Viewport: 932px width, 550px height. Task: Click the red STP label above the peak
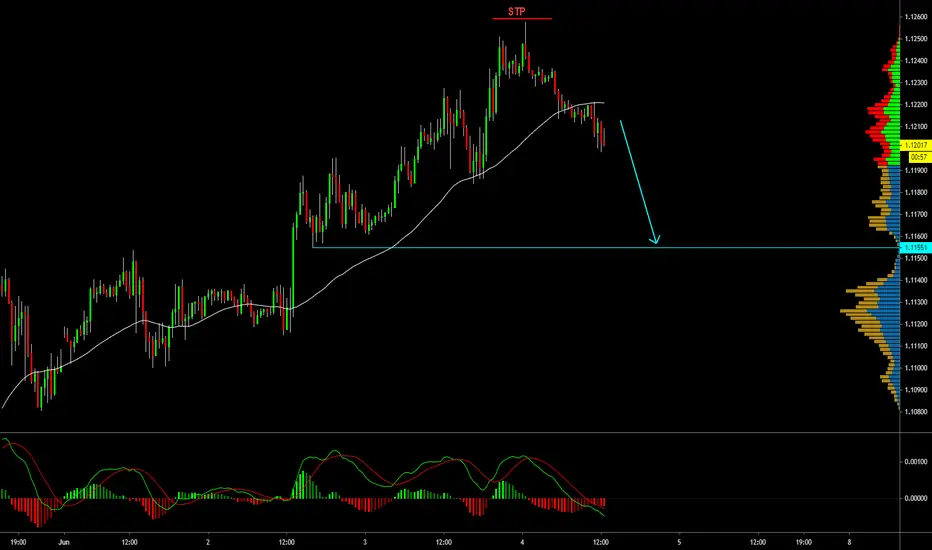click(x=517, y=11)
